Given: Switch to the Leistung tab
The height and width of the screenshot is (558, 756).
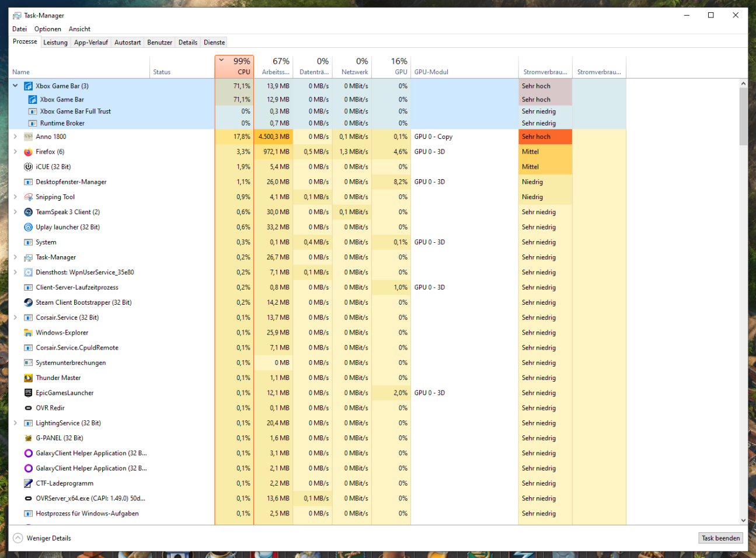Looking at the screenshot, I should (55, 43).
